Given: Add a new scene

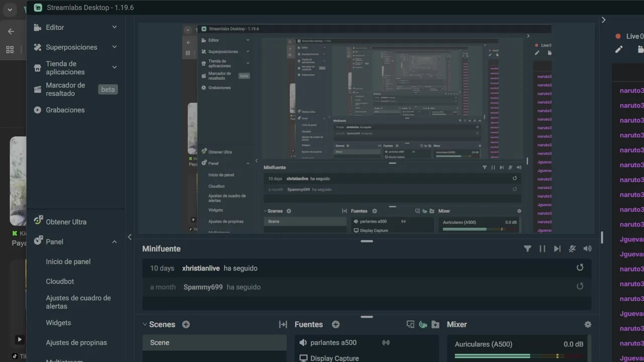Looking at the screenshot, I should (186, 324).
